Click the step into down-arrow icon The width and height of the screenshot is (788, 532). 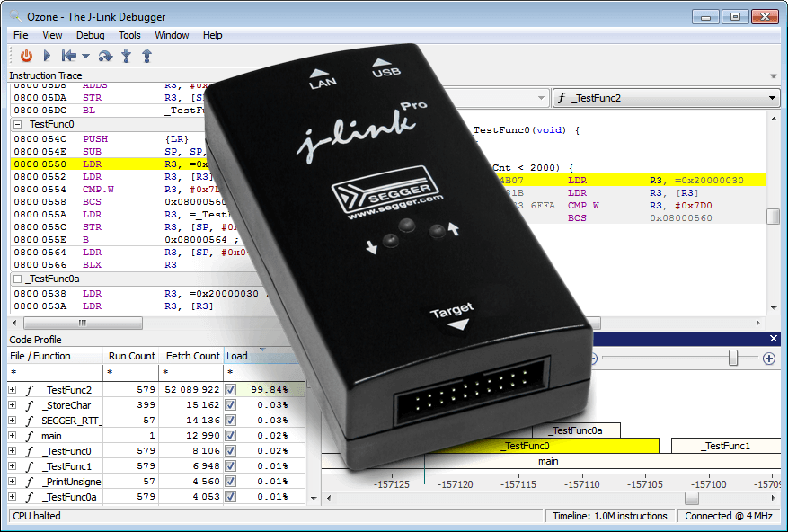coord(126,56)
